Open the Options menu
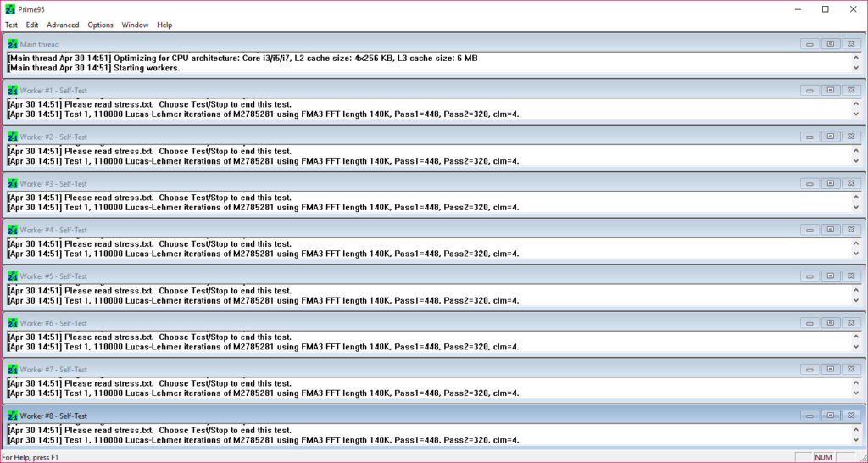This screenshot has height=463, width=868. 100,25
